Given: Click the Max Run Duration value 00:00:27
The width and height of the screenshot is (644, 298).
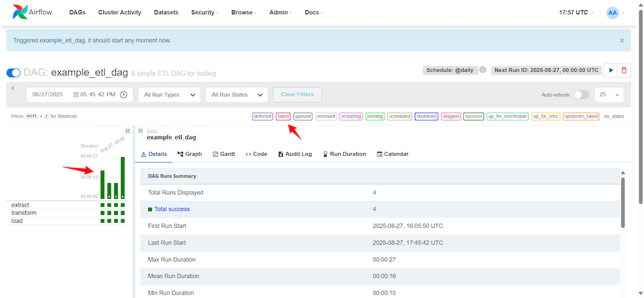Looking at the screenshot, I should tap(384, 259).
